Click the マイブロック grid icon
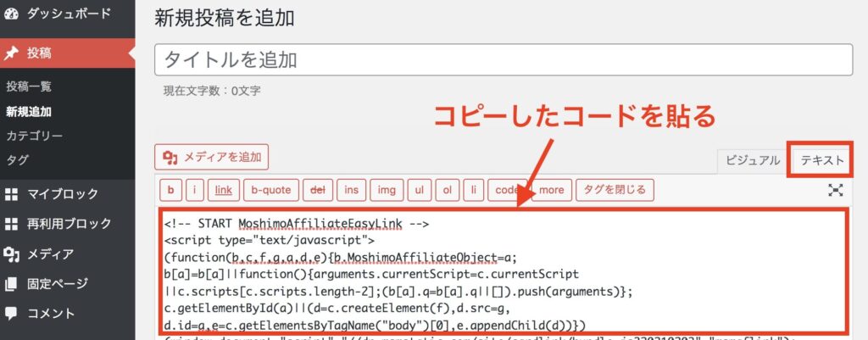 (x=12, y=194)
